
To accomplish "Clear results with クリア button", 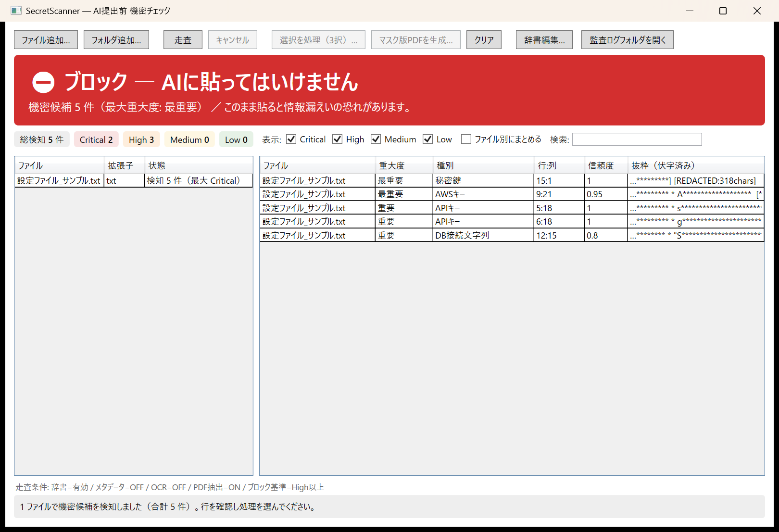I will click(484, 40).
